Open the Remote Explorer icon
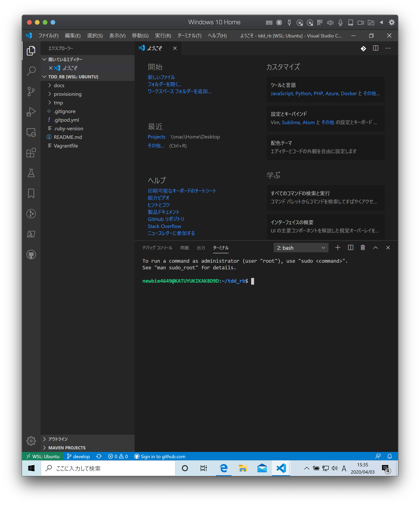 pos(31,132)
